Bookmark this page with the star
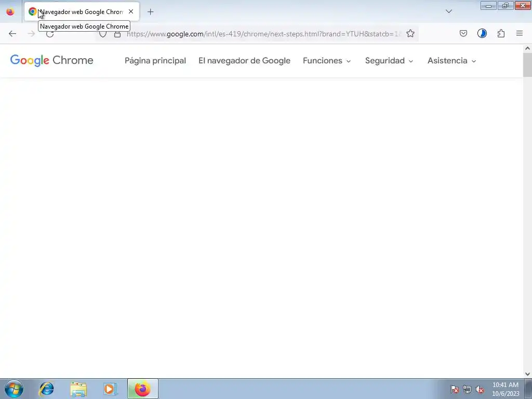The image size is (532, 399). click(x=410, y=34)
